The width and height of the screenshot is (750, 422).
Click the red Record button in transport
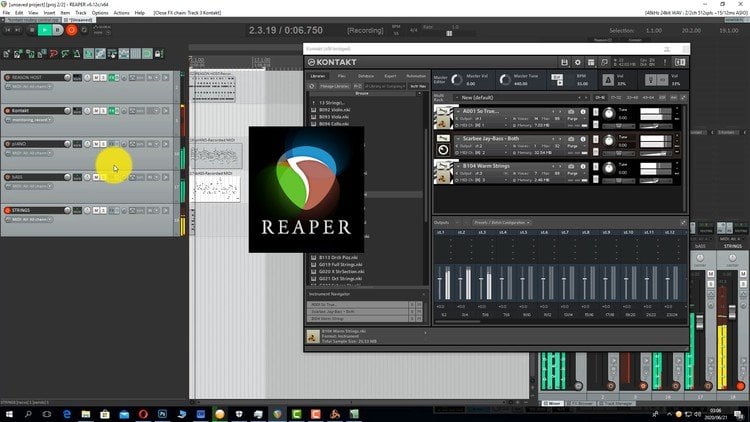(71, 30)
